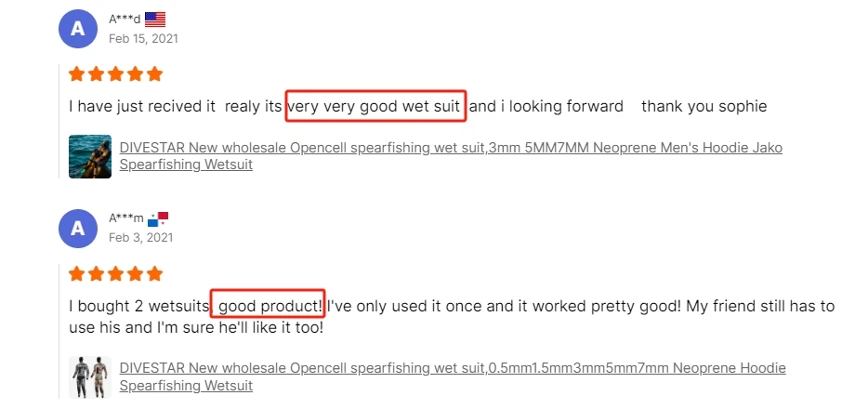Image resolution: width=868 pixels, height=409 pixels.
Task: Click first star in A***m's rating
Action: click(x=77, y=273)
